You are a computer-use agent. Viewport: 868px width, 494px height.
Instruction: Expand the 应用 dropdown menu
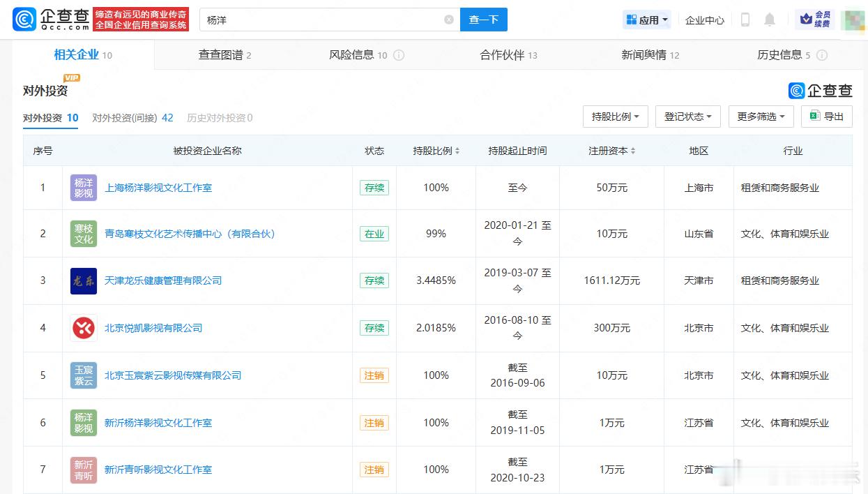point(647,20)
